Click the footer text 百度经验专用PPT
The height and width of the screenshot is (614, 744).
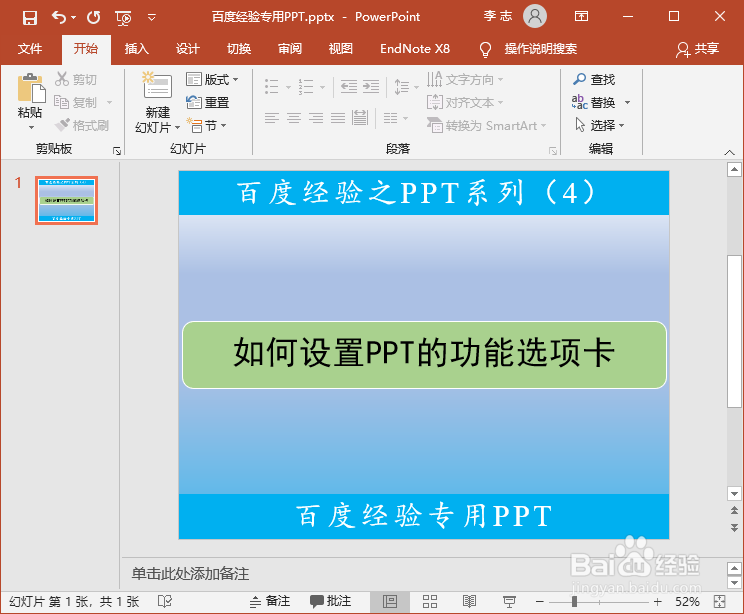coord(424,516)
